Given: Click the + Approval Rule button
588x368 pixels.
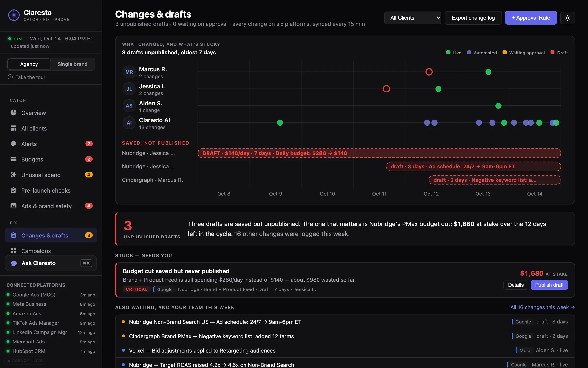Looking at the screenshot, I should (531, 18).
